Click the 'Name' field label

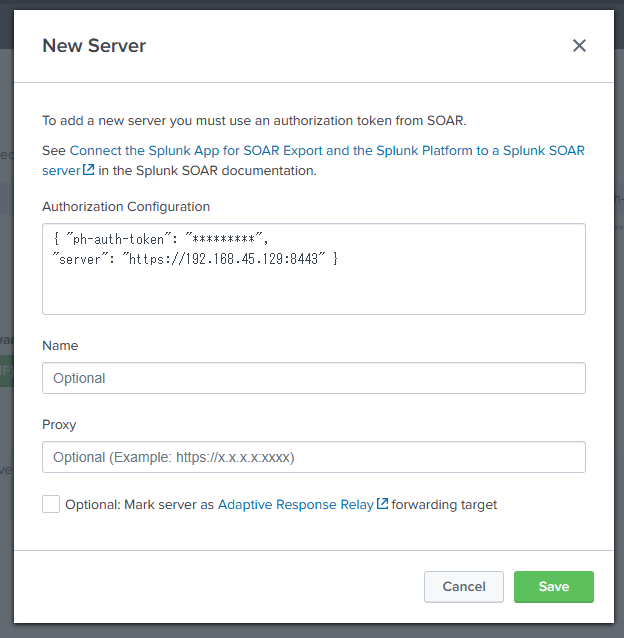(x=60, y=346)
